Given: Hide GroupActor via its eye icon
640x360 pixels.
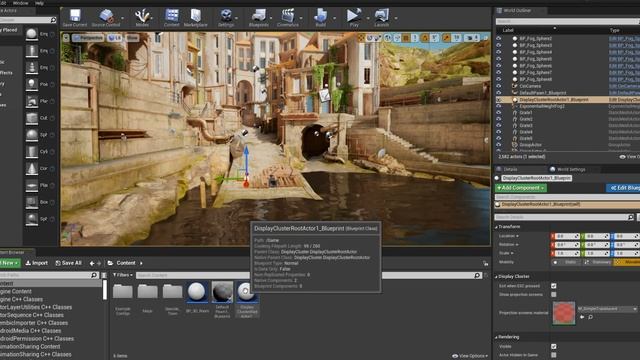Looking at the screenshot, I should tap(499, 144).
